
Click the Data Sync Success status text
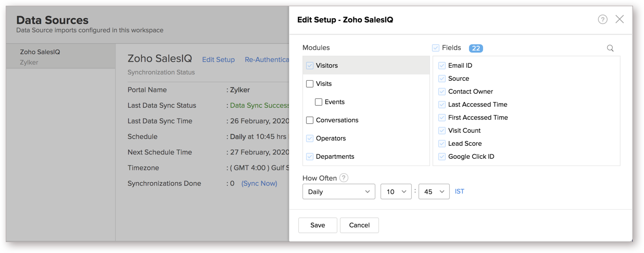tap(259, 106)
